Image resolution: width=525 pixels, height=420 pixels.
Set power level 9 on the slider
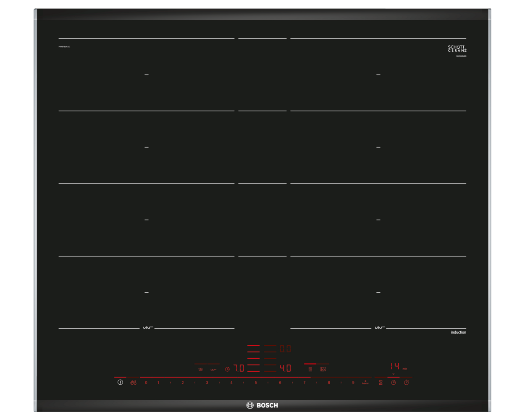[353, 383]
